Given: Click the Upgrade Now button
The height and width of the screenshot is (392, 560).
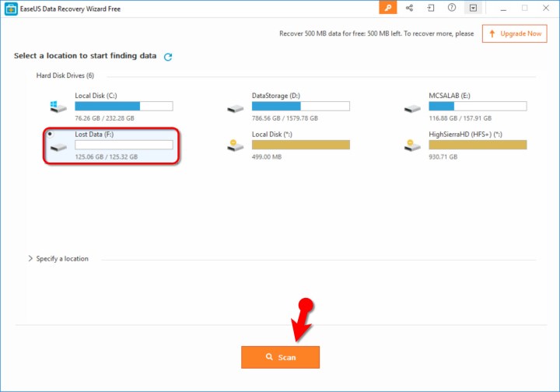Looking at the screenshot, I should point(514,33).
